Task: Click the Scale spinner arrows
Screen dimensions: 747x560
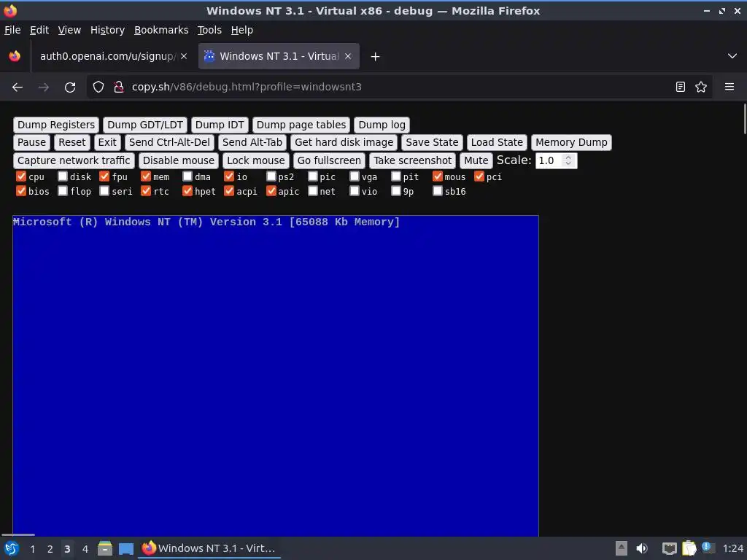Action: [x=568, y=160]
